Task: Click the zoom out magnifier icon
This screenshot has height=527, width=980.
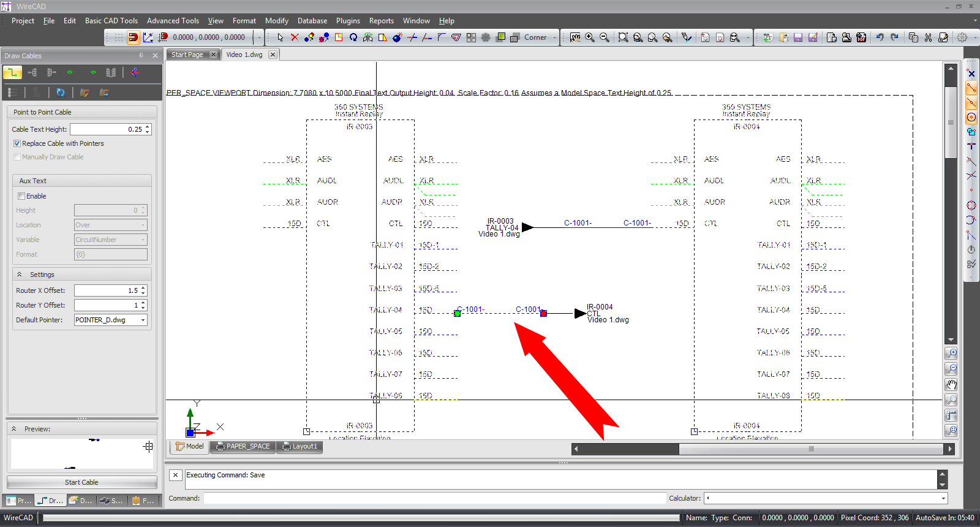Action: click(605, 37)
